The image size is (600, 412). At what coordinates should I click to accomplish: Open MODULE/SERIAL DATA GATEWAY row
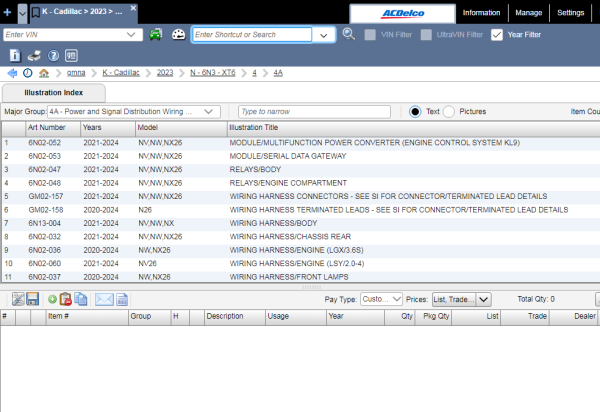pyautogui.click(x=301, y=156)
